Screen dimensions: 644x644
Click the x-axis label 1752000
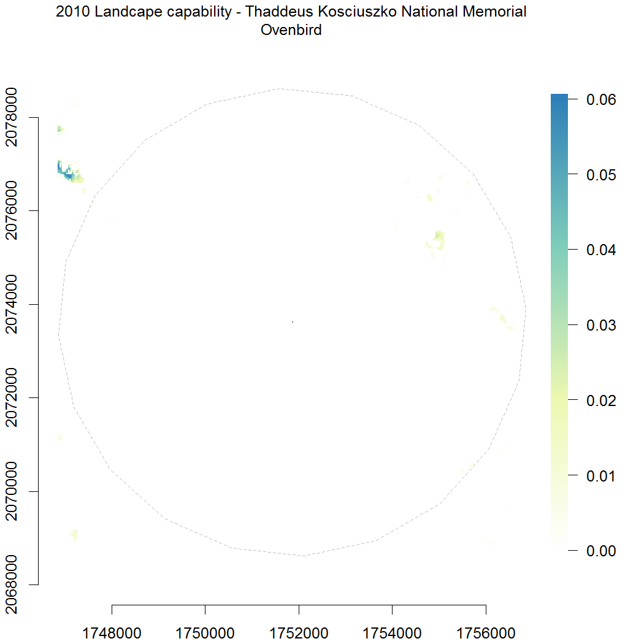299,633
